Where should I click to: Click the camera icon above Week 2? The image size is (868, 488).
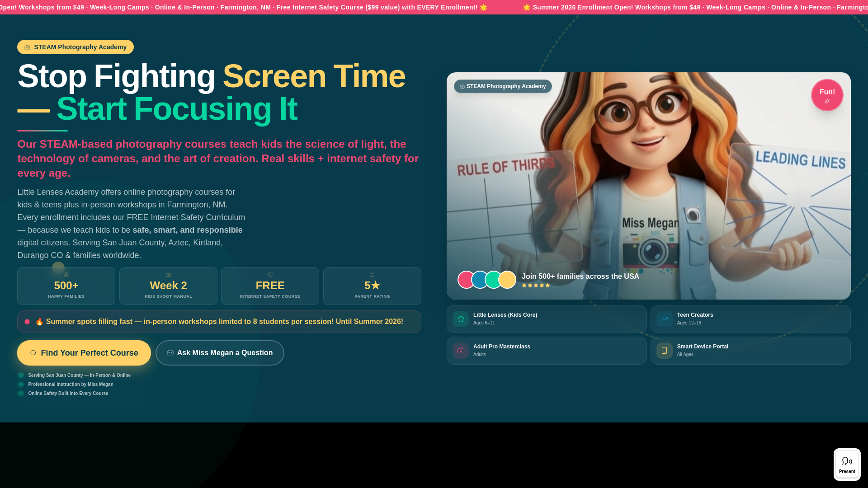[169, 275]
